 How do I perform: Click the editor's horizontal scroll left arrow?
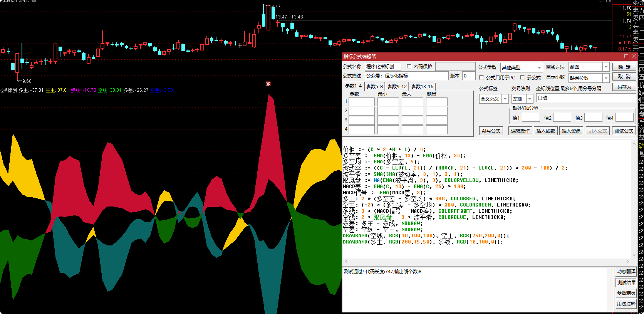(x=346, y=262)
